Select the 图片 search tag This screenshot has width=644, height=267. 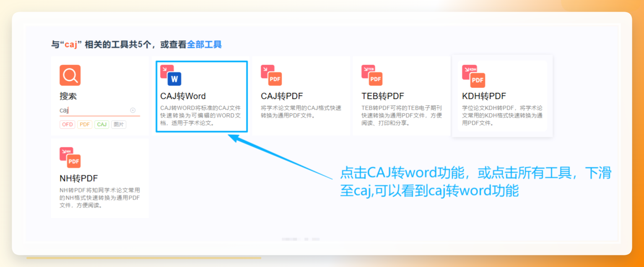[119, 124]
